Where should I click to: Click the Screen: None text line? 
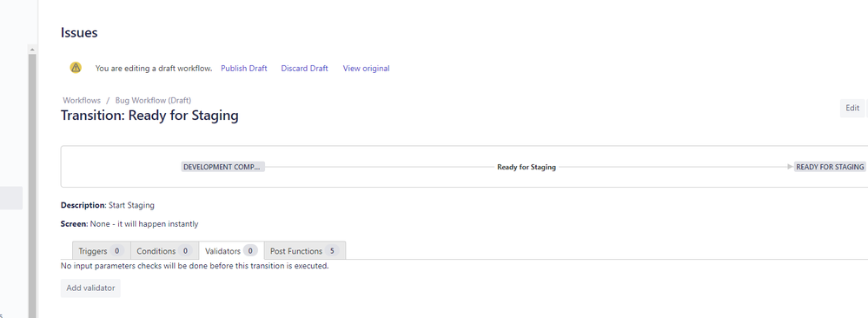129,224
